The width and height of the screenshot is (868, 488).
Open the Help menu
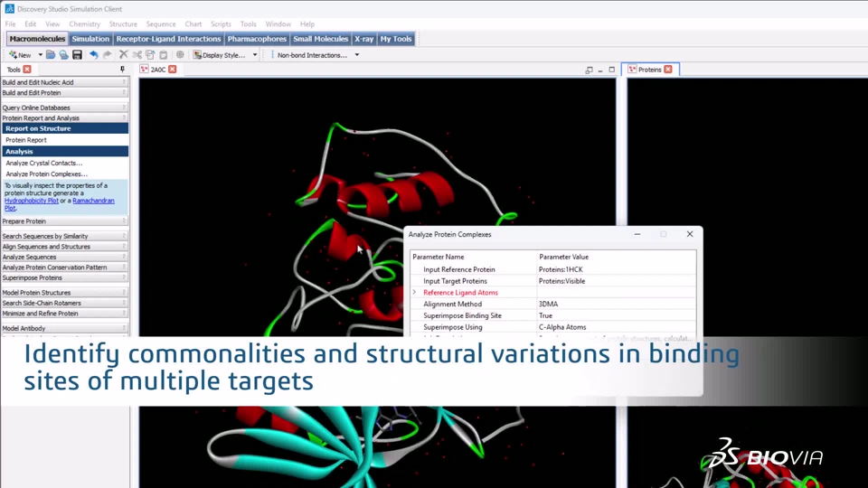pyautogui.click(x=307, y=23)
